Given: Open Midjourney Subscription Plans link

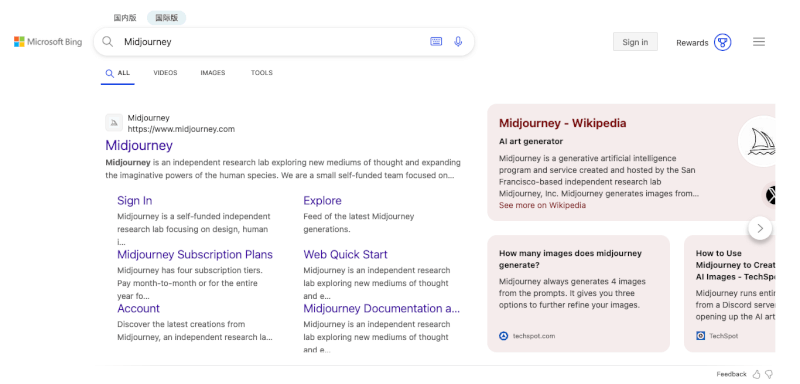Looking at the screenshot, I should pyautogui.click(x=195, y=254).
